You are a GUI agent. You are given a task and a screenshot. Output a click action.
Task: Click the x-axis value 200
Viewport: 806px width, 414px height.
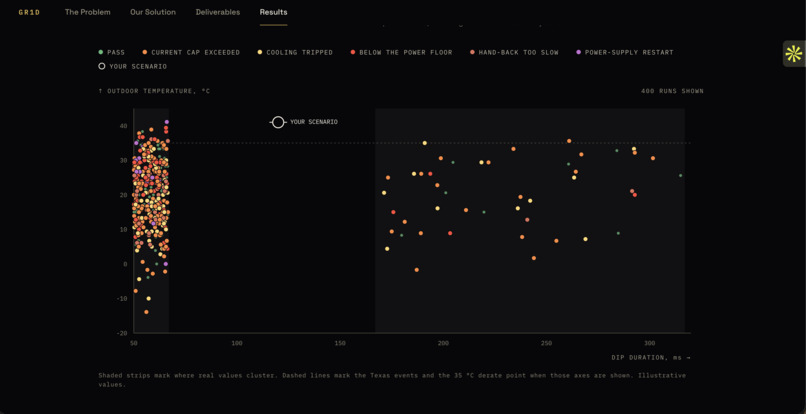[443, 344]
